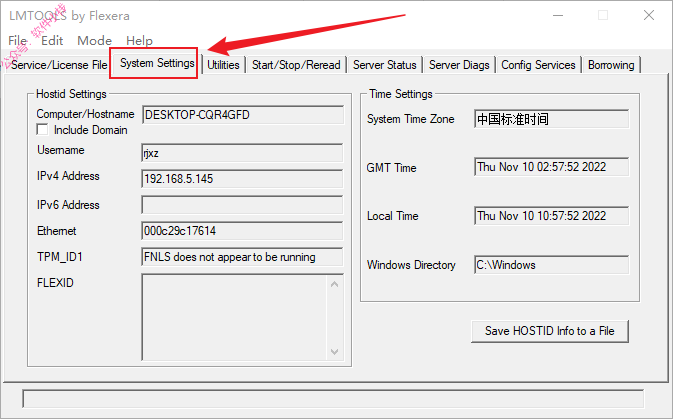The image size is (673, 419).
Task: Click the FLEXID scrollbar up arrow
Action: click(335, 284)
